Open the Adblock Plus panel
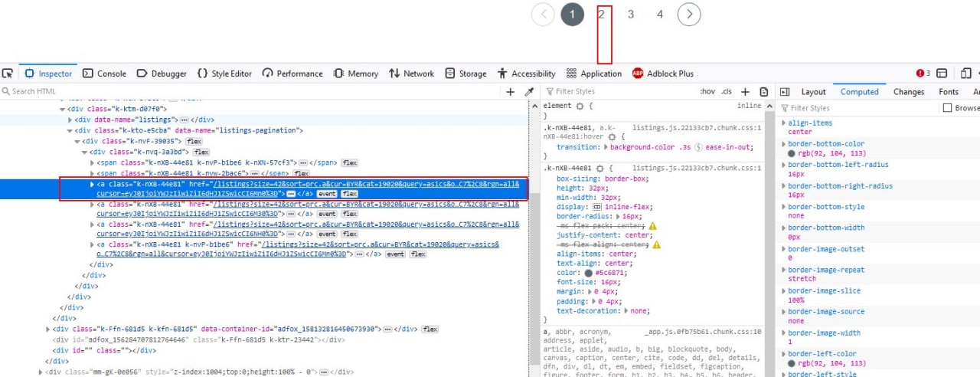The height and width of the screenshot is (377, 980). coord(663,74)
